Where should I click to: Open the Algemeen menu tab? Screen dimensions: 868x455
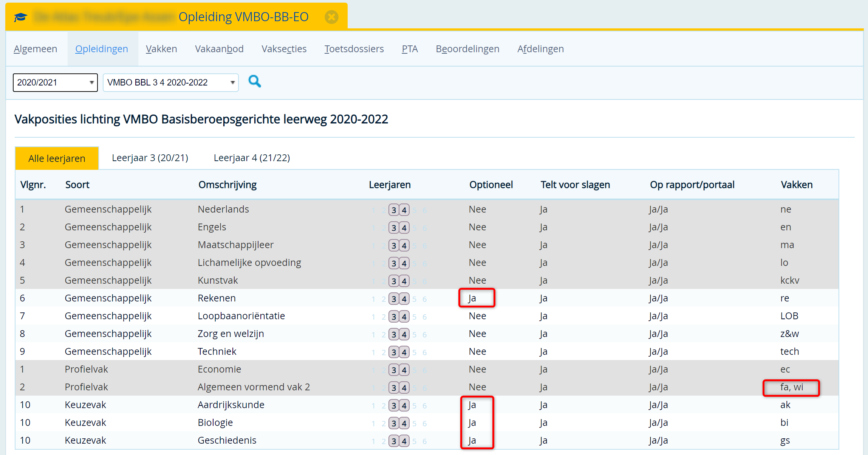tap(36, 49)
